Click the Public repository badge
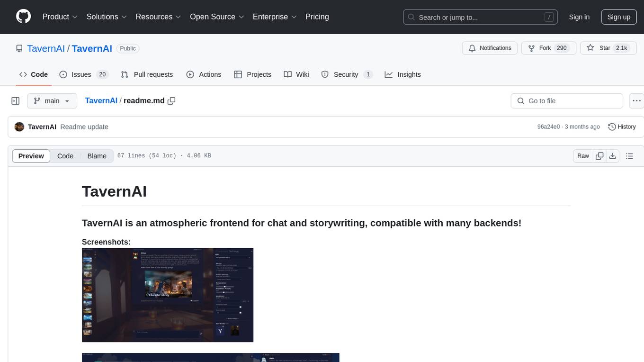 (x=128, y=48)
